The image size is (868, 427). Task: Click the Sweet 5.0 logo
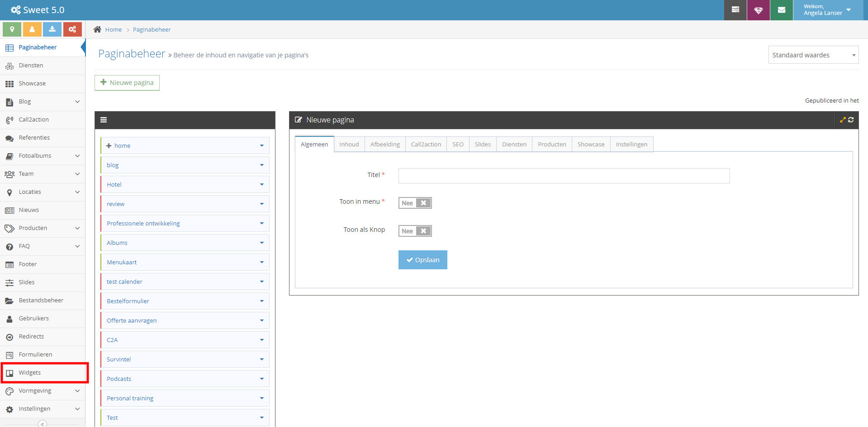coord(38,10)
